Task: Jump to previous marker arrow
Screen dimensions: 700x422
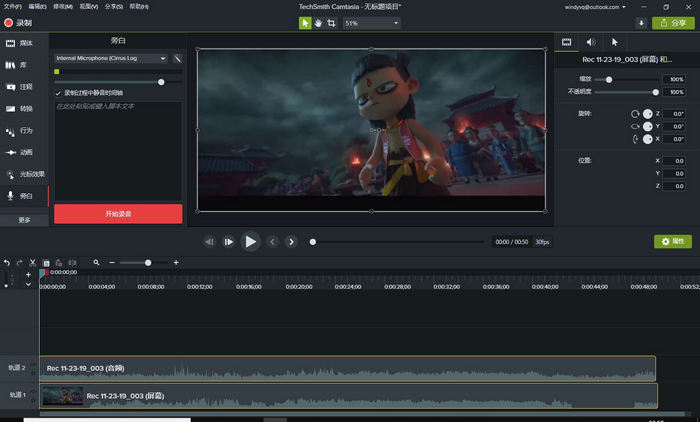Action: point(272,242)
